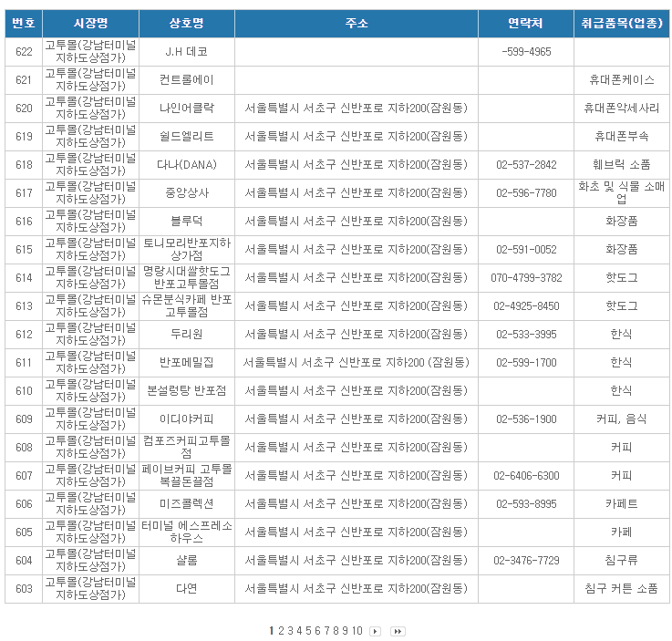Jump to last pages double-arrow
This screenshot has height=641, width=672.
point(398,631)
